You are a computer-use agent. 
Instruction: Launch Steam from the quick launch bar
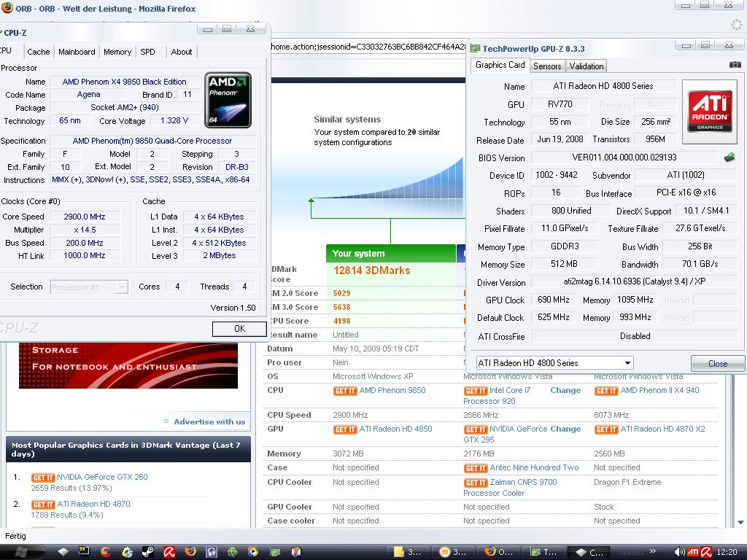point(147,552)
